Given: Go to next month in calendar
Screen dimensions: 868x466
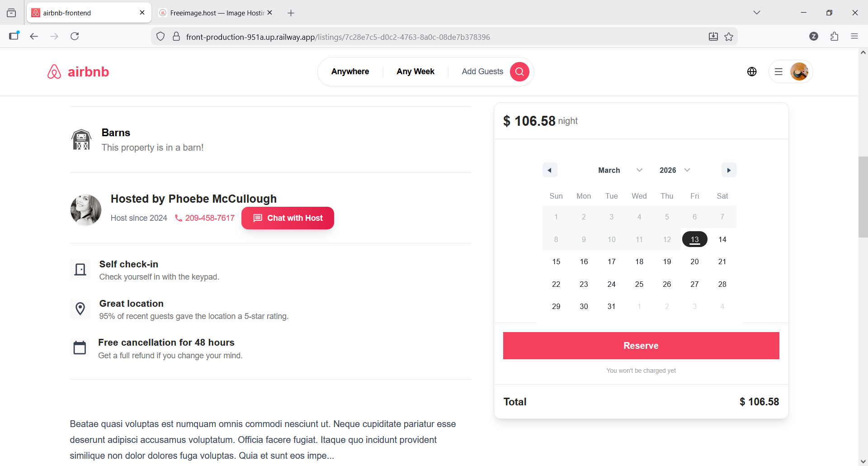Looking at the screenshot, I should [x=728, y=170].
